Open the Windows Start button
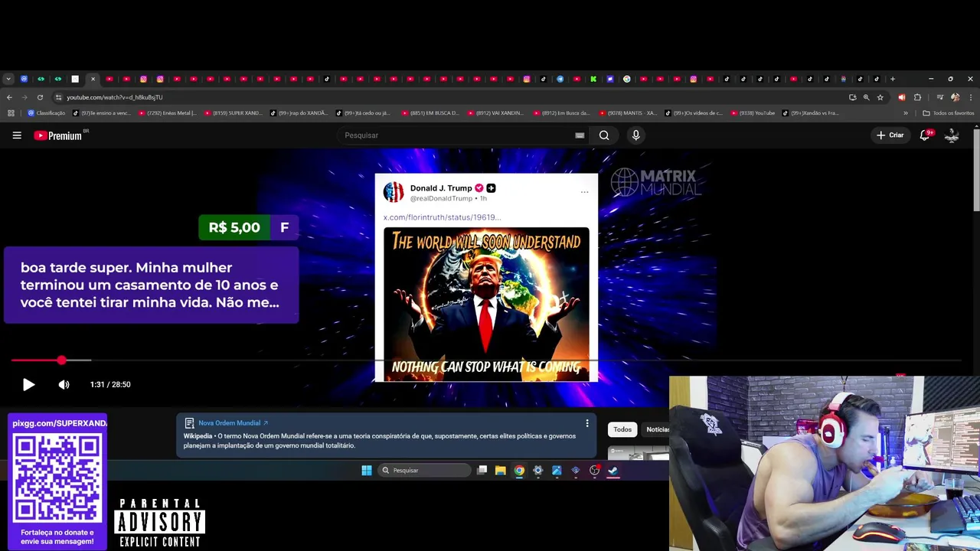The height and width of the screenshot is (551, 980). [367, 471]
